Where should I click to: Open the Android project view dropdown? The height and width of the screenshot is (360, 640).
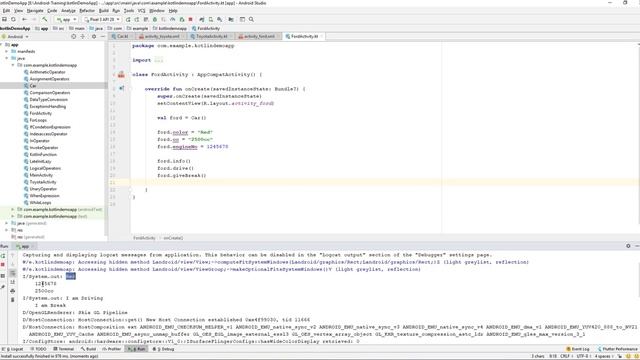pyautogui.click(x=16, y=36)
